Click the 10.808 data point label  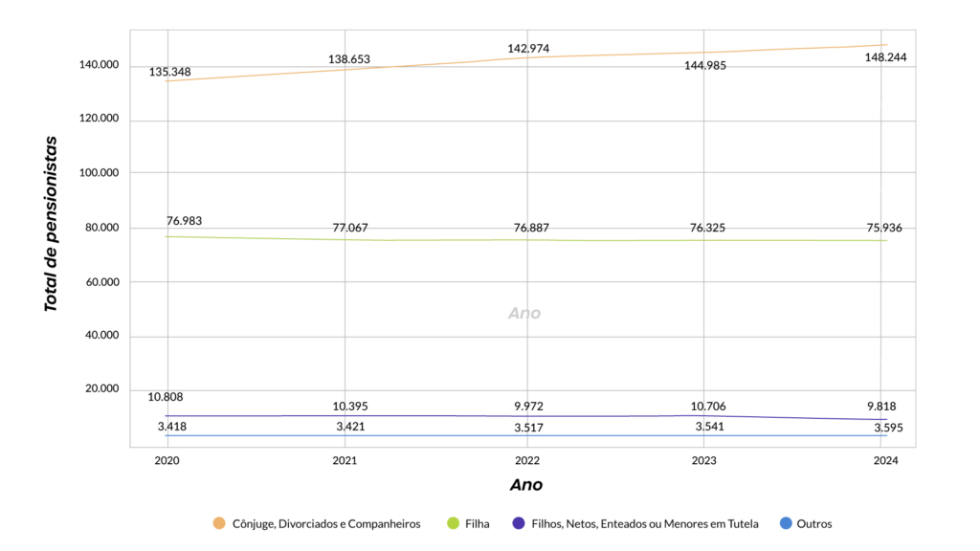click(x=166, y=397)
